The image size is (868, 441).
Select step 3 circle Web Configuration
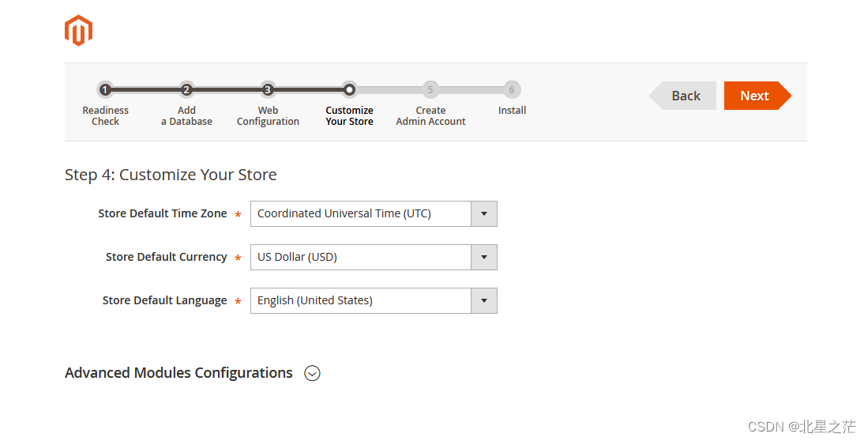[268, 90]
